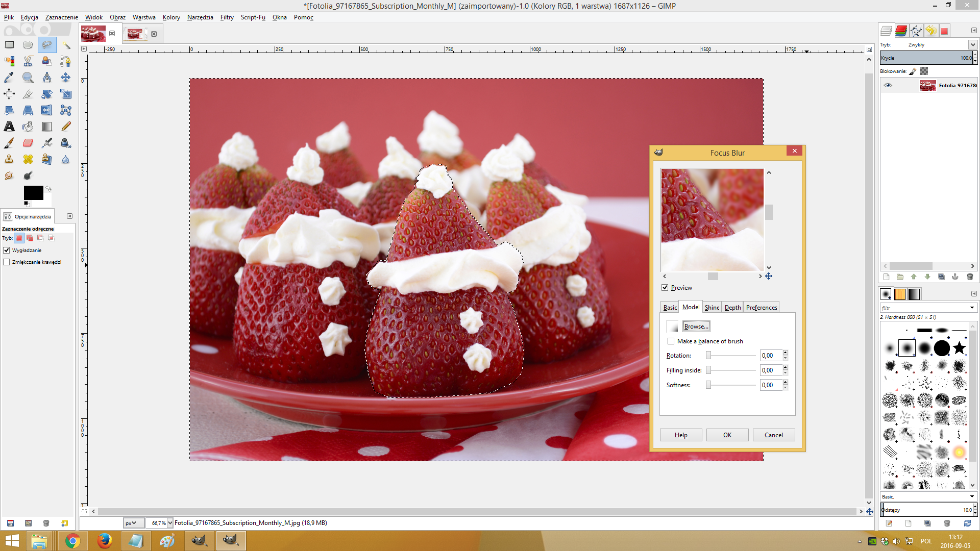The height and width of the screenshot is (551, 980).
Task: Select the star-shaped brush
Action: pos(960,348)
